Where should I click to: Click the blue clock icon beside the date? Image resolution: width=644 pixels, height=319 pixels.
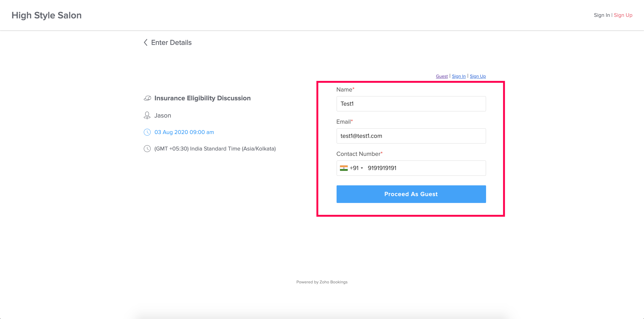[x=147, y=132]
